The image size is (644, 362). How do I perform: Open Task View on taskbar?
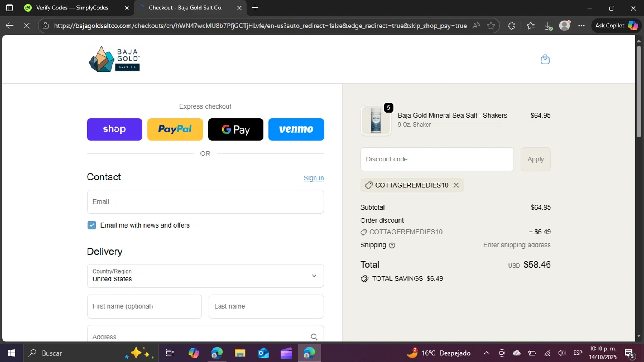(170, 353)
